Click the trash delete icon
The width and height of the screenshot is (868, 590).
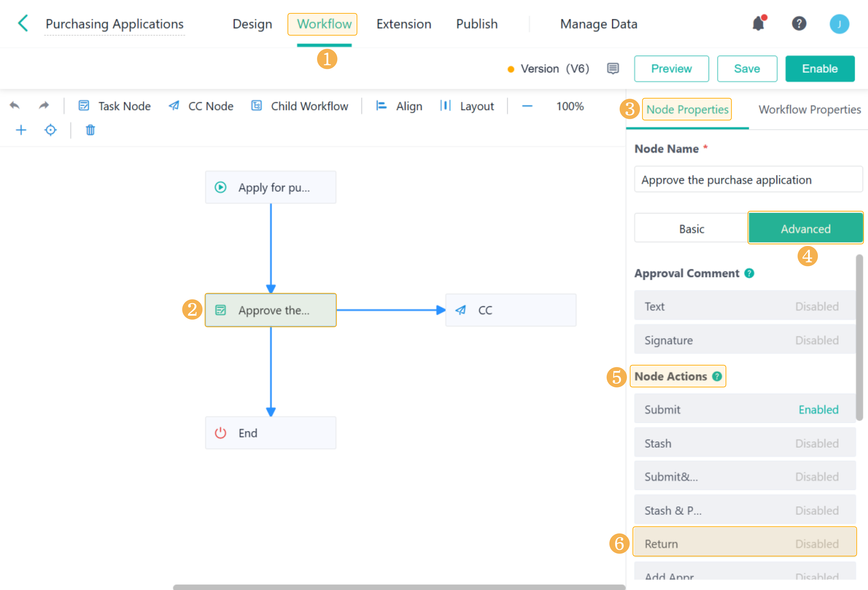pyautogui.click(x=90, y=130)
